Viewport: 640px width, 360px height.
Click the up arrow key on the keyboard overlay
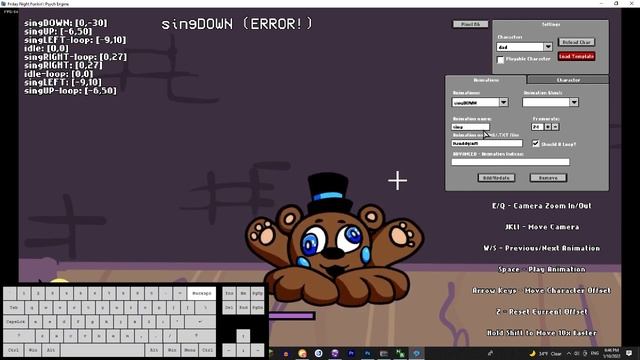coord(243,336)
